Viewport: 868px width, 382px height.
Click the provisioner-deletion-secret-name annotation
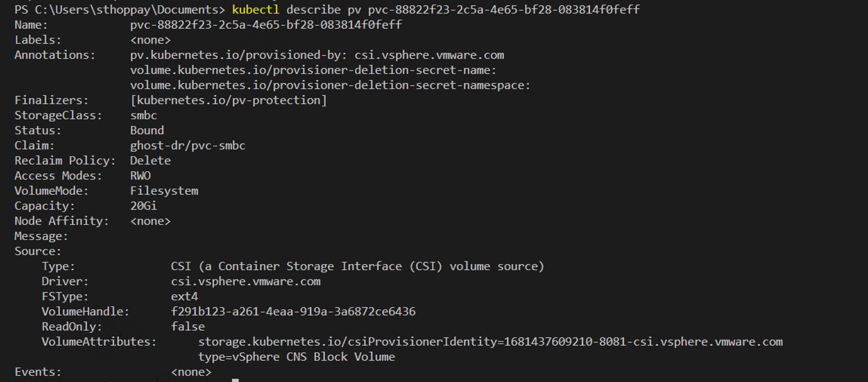click(x=313, y=70)
